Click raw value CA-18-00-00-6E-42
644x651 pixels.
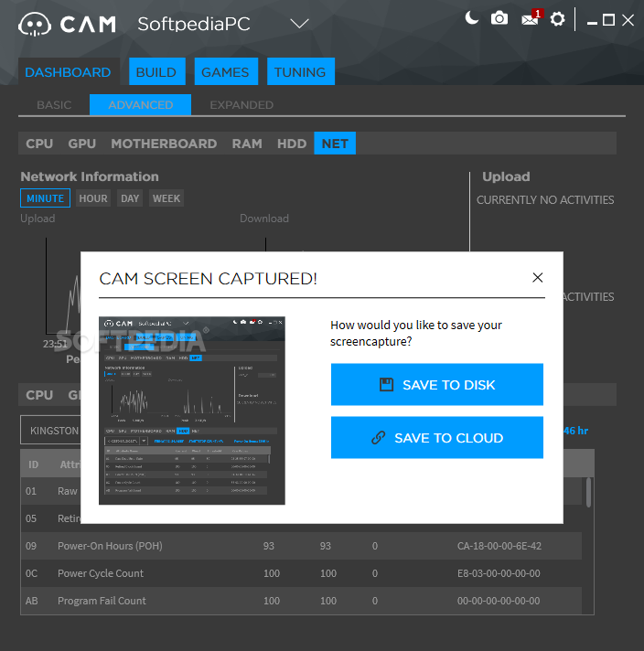(x=499, y=546)
